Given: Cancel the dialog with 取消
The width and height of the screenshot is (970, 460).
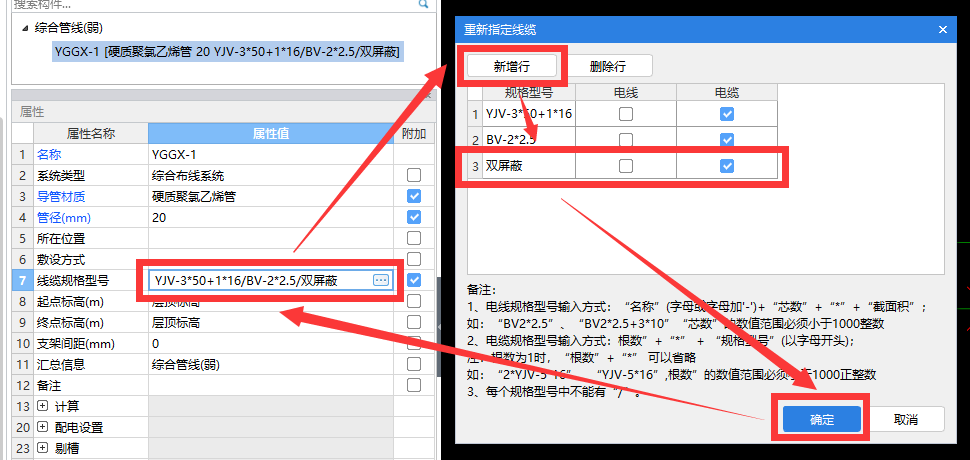Looking at the screenshot, I should (905, 420).
